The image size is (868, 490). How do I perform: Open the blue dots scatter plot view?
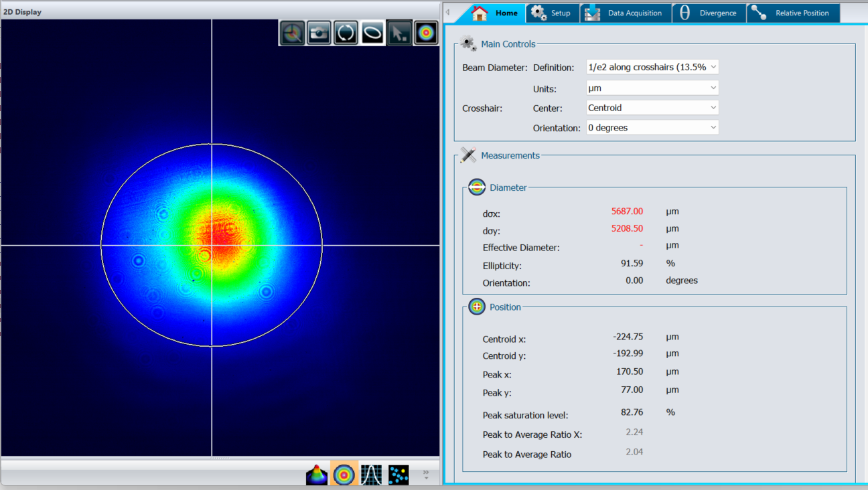(399, 475)
